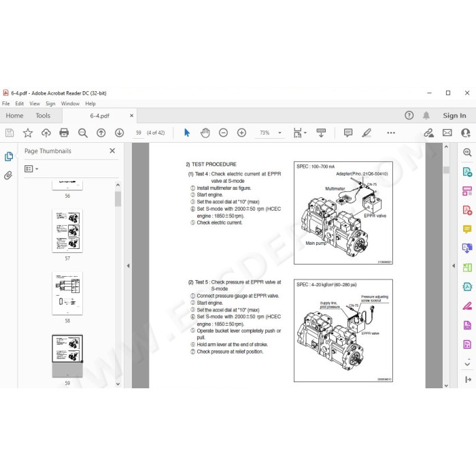Open the Help menu
The width and height of the screenshot is (476, 476).
[90, 103]
